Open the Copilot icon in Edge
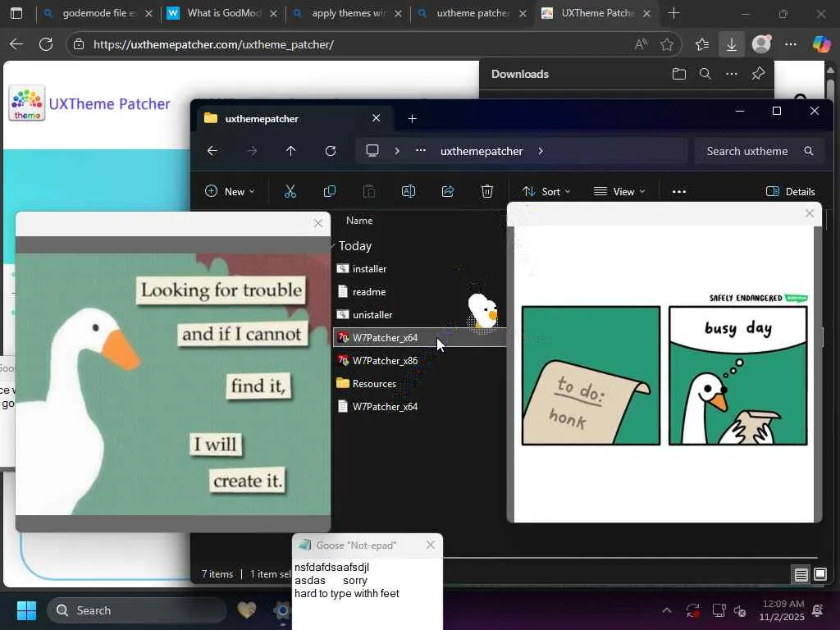The image size is (840, 630). [x=820, y=44]
